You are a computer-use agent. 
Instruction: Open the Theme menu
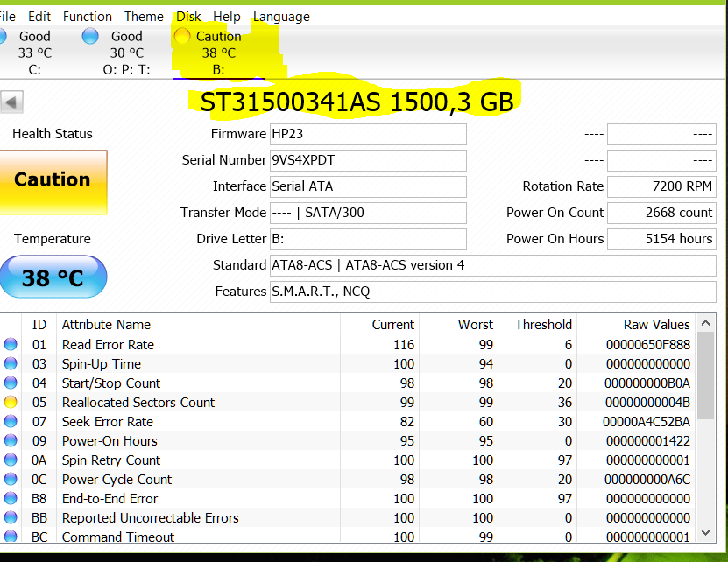coord(144,17)
